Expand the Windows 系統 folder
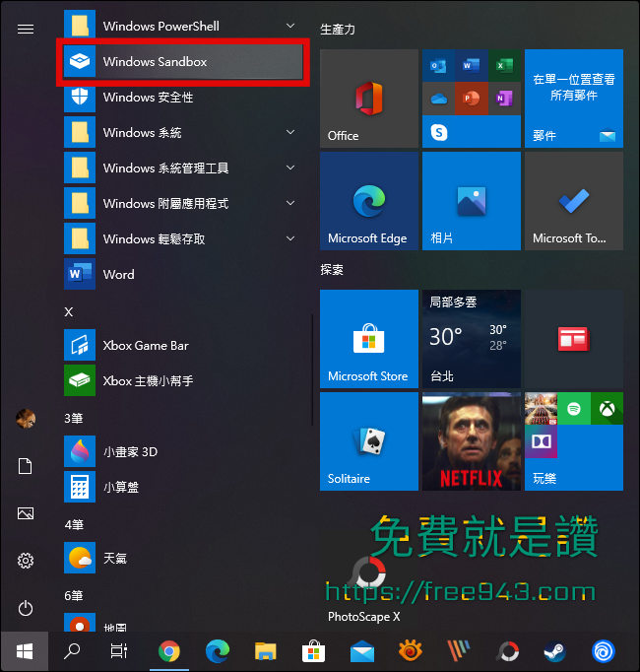The image size is (640, 672). pyautogui.click(x=183, y=132)
